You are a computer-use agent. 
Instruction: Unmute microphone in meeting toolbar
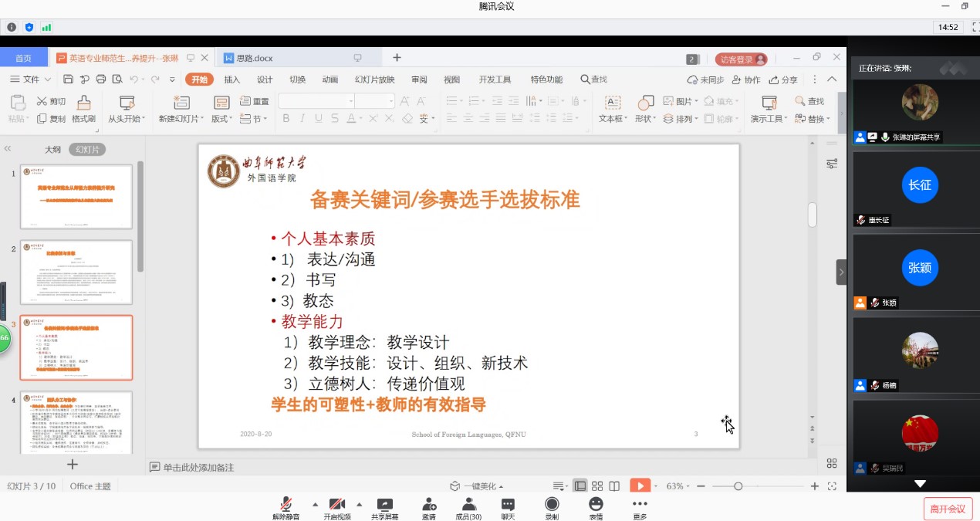click(286, 505)
